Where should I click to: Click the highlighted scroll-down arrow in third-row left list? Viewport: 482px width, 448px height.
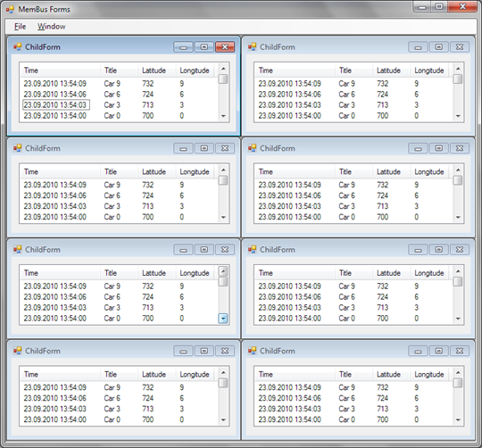click(223, 319)
